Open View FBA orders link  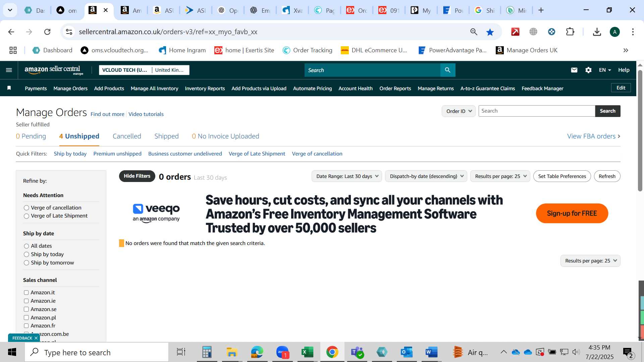pyautogui.click(x=594, y=136)
